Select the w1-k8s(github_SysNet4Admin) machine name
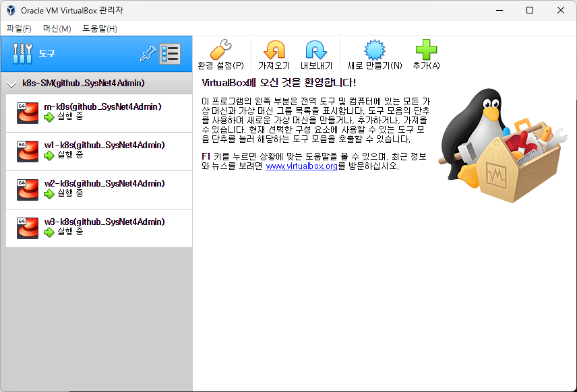Viewport: 577px width, 392px height. click(104, 145)
